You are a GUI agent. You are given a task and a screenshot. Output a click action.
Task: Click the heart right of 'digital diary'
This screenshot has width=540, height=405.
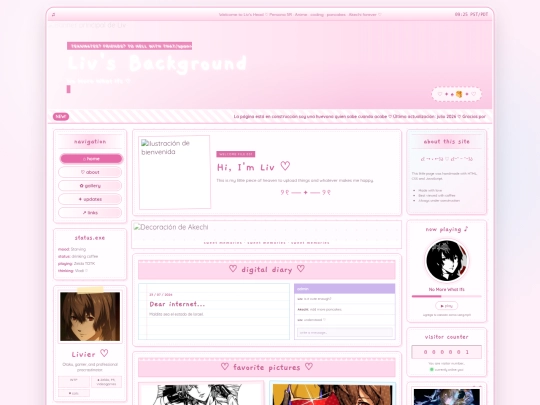point(301,269)
